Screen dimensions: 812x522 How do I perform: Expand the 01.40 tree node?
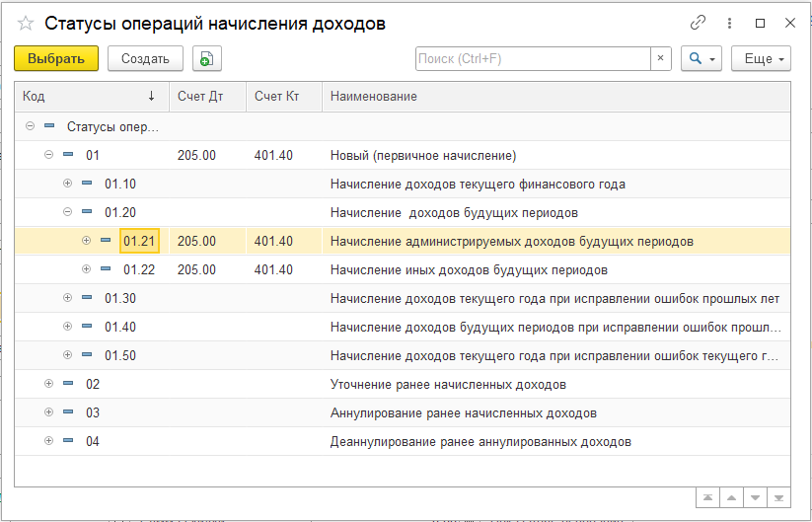67,326
